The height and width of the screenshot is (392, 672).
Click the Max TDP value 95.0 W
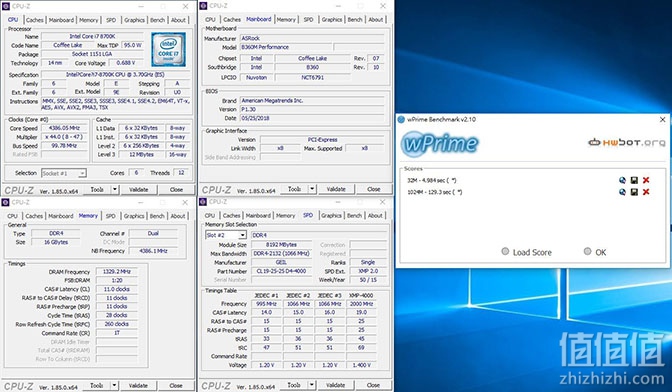132,45
